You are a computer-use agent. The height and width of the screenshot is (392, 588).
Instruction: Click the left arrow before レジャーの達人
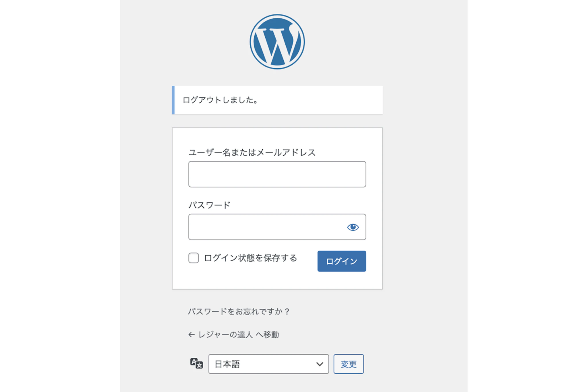(x=191, y=335)
